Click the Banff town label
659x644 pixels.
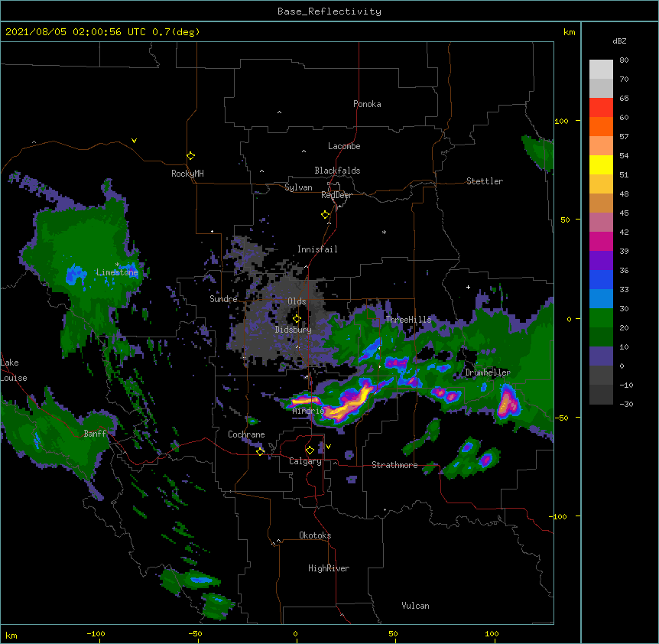click(95, 434)
